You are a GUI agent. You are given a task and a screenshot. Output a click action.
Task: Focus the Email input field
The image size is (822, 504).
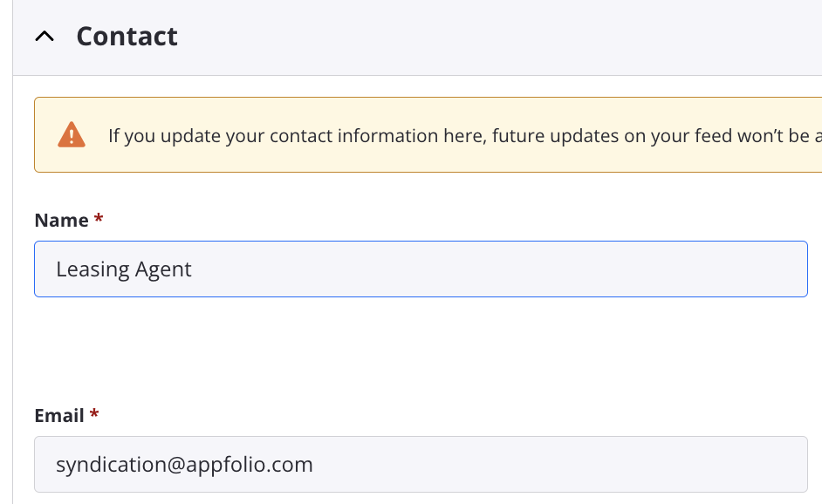click(x=421, y=464)
